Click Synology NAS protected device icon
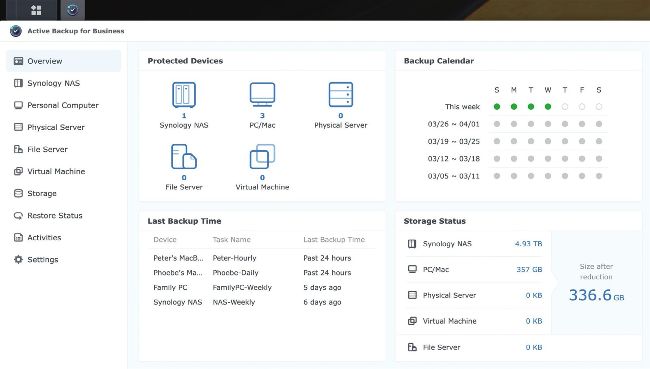This screenshot has height=369, width=650. (184, 95)
